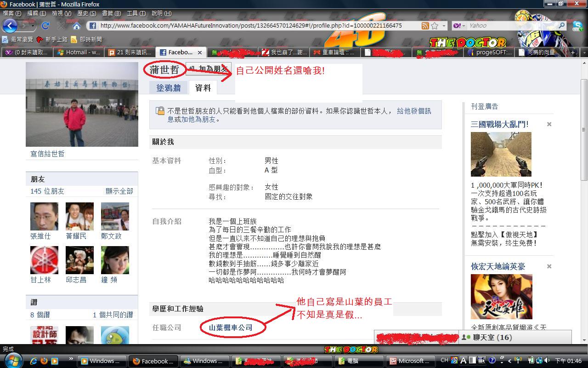Open the 書籤 (Bookmarks) menu
The height and width of the screenshot is (368, 588).
point(111,13)
